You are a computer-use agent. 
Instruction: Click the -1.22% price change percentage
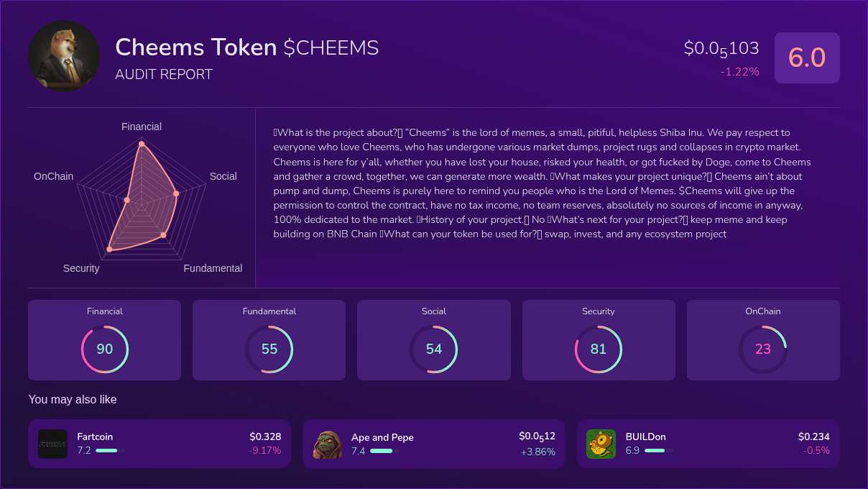pyautogui.click(x=740, y=72)
